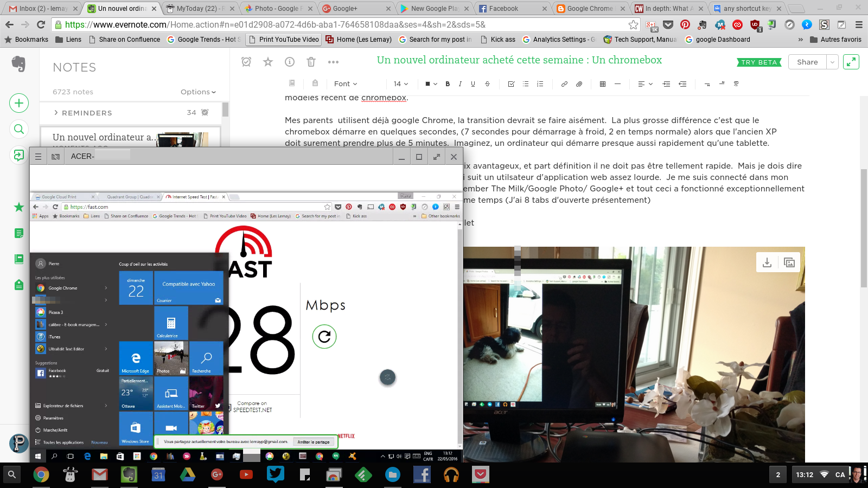This screenshot has width=868, height=488.
Task: Click the Try Beta button
Action: click(x=759, y=62)
